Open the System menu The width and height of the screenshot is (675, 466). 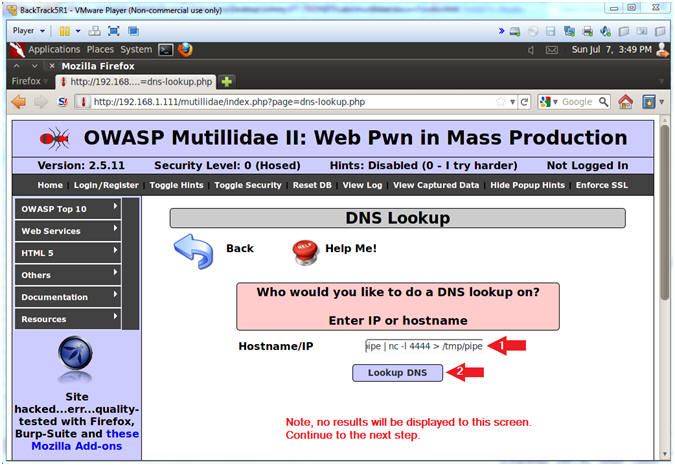(136, 49)
